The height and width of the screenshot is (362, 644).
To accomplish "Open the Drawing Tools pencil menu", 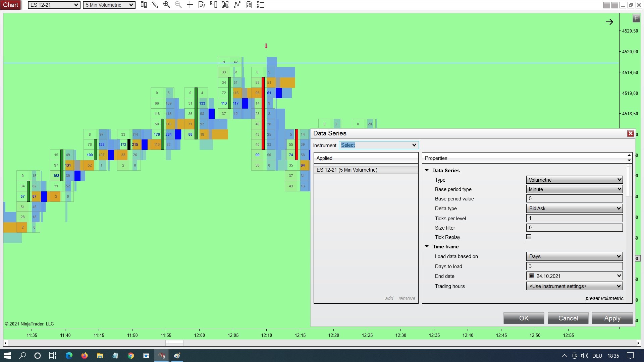I will coord(155,5).
